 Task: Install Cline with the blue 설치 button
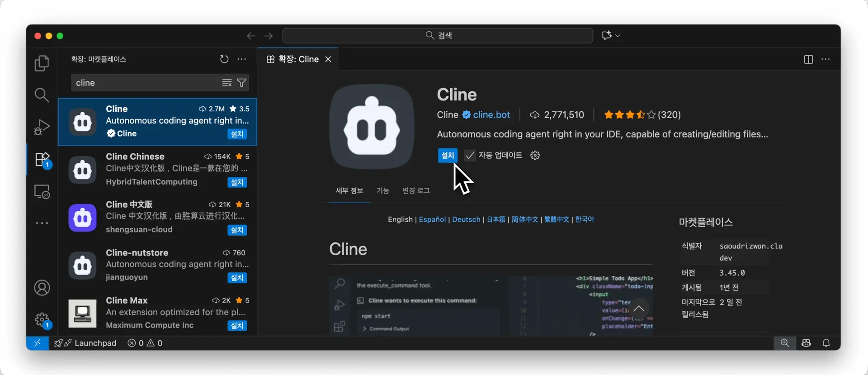click(448, 156)
